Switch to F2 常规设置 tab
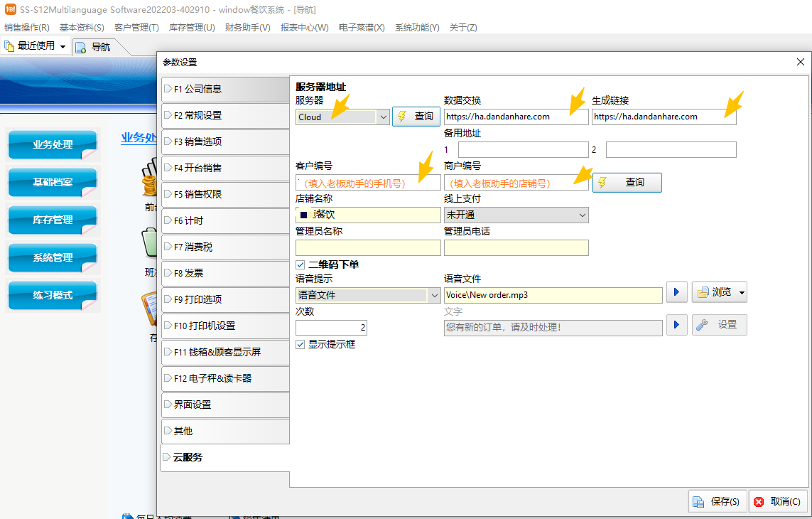 coord(224,115)
